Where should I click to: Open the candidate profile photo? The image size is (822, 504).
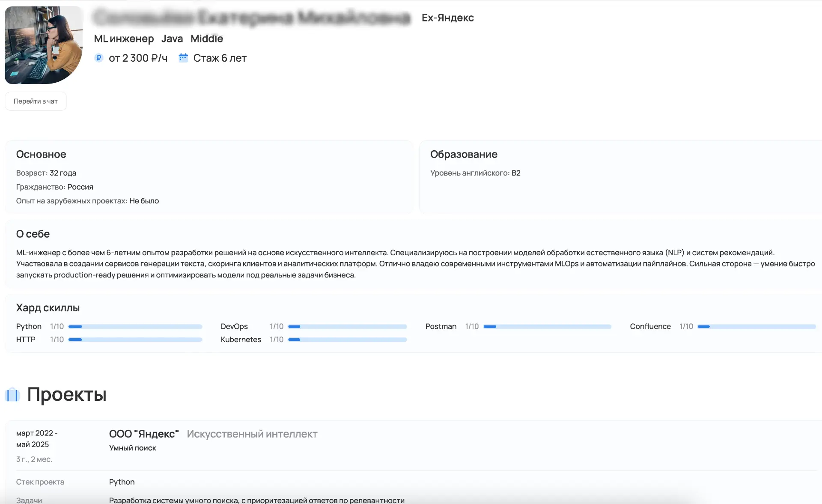44,45
